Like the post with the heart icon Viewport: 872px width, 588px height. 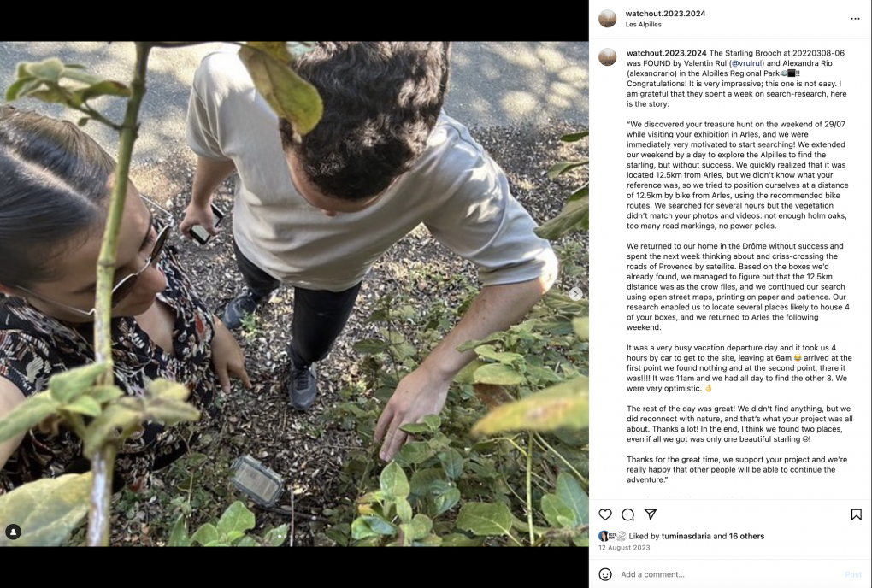tap(605, 514)
